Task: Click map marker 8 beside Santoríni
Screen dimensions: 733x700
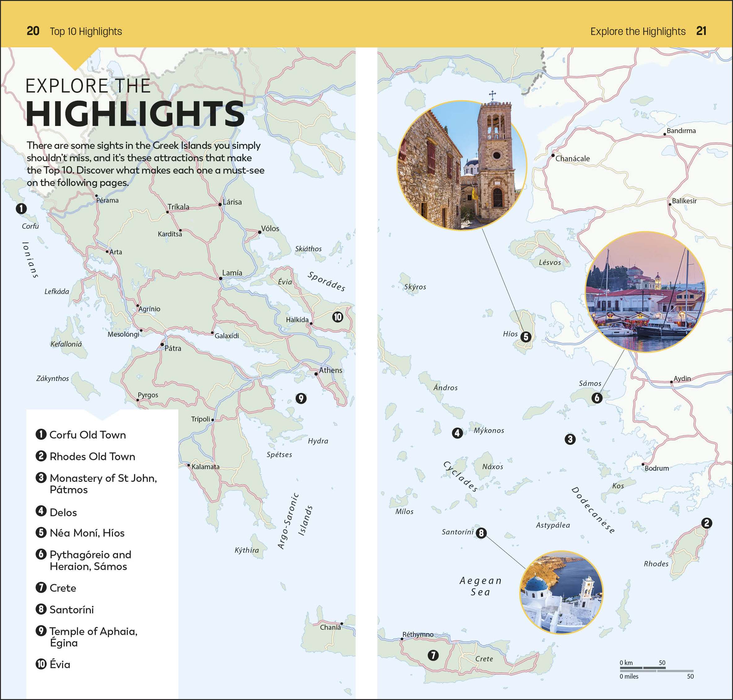Action: [481, 533]
